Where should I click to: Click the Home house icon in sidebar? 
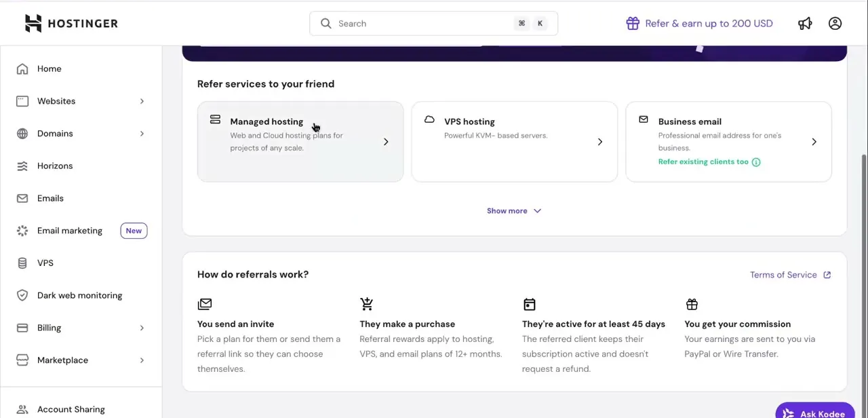point(22,69)
